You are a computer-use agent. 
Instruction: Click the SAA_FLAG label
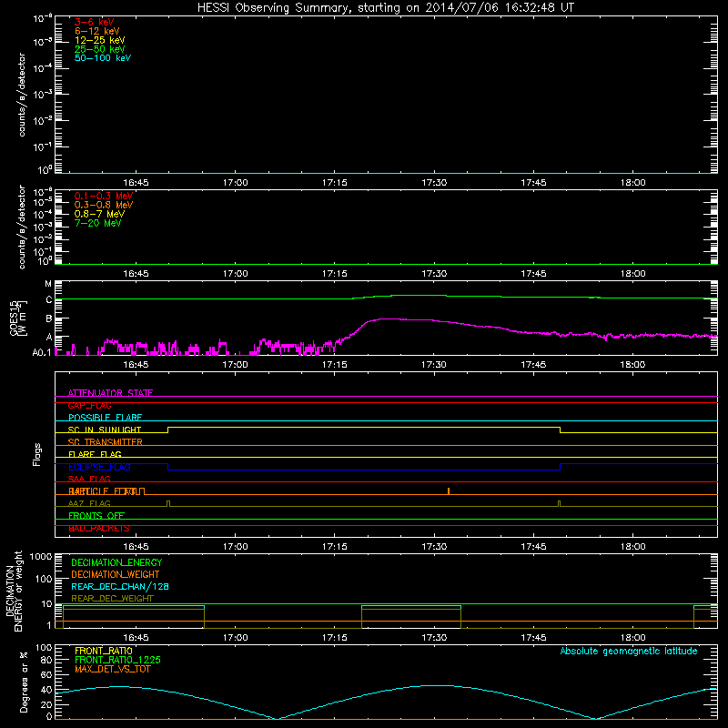tap(89, 479)
